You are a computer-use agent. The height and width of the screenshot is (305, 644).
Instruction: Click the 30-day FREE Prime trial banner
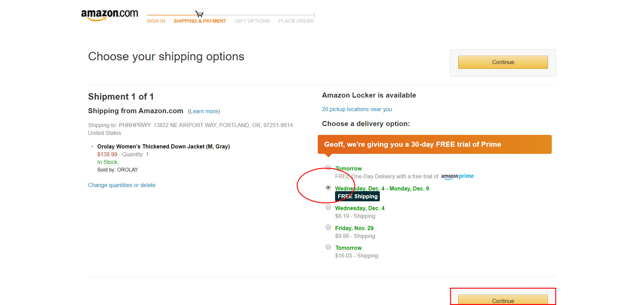click(x=435, y=144)
